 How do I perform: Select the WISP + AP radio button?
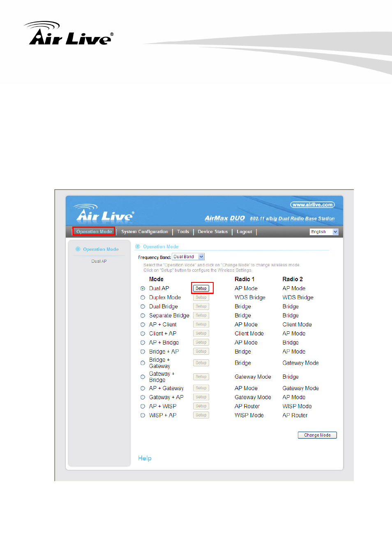click(143, 416)
